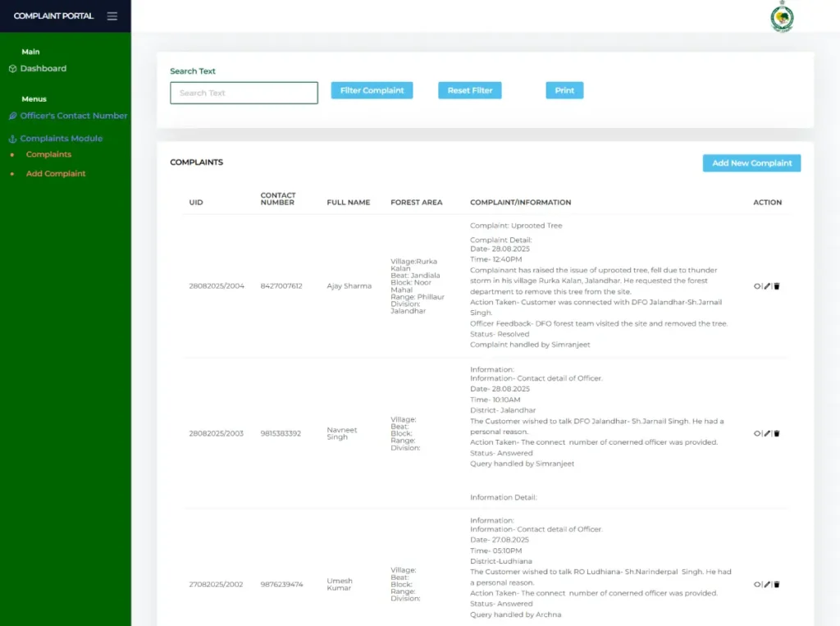View Navneet Singh's entry with eye icon
The width and height of the screenshot is (840, 626).
[x=757, y=433]
